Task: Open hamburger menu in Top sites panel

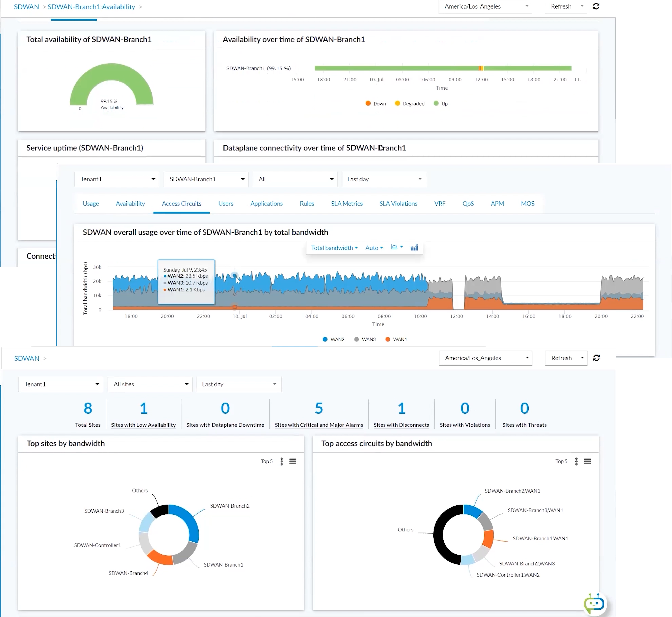Action: pos(293,461)
